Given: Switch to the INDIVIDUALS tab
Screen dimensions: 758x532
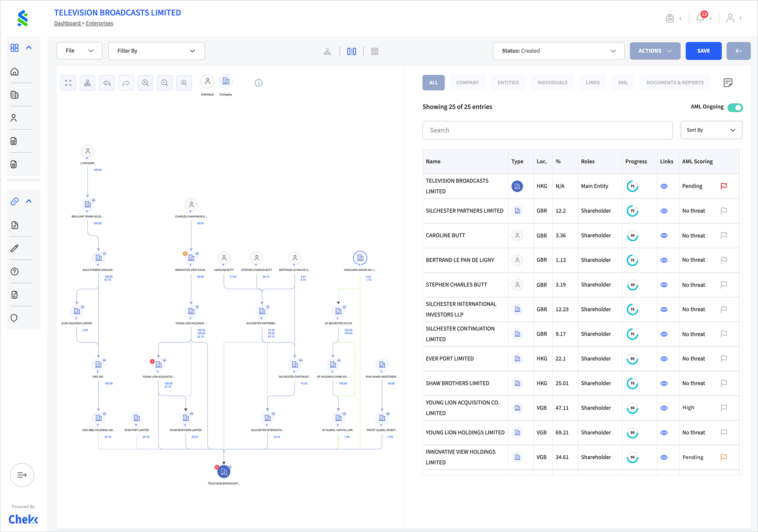Looking at the screenshot, I should (x=552, y=83).
